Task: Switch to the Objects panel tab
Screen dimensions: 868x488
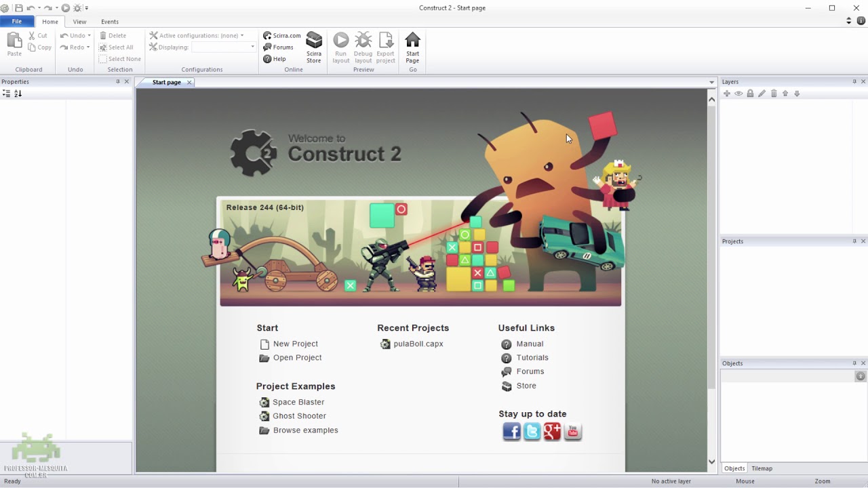Action: [x=734, y=468]
